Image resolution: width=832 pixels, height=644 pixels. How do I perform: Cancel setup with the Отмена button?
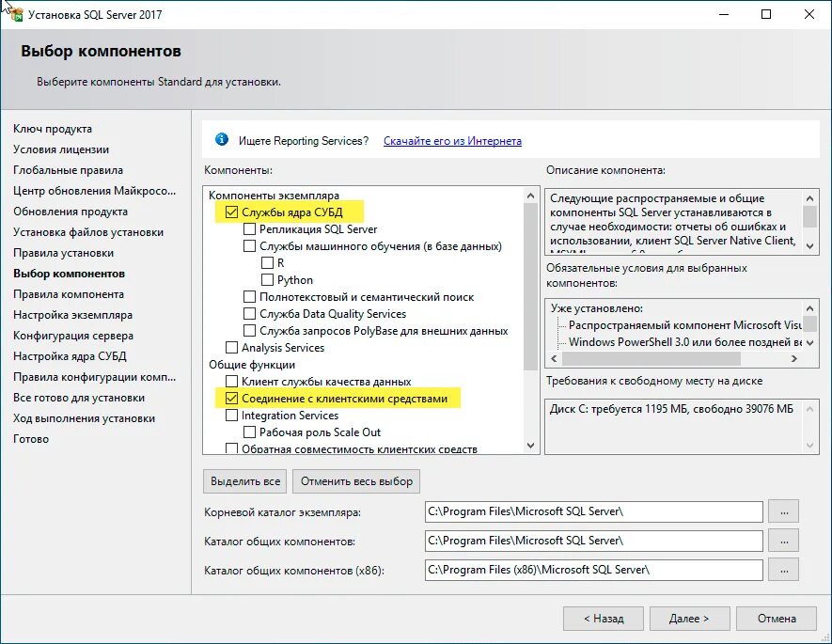(777, 619)
